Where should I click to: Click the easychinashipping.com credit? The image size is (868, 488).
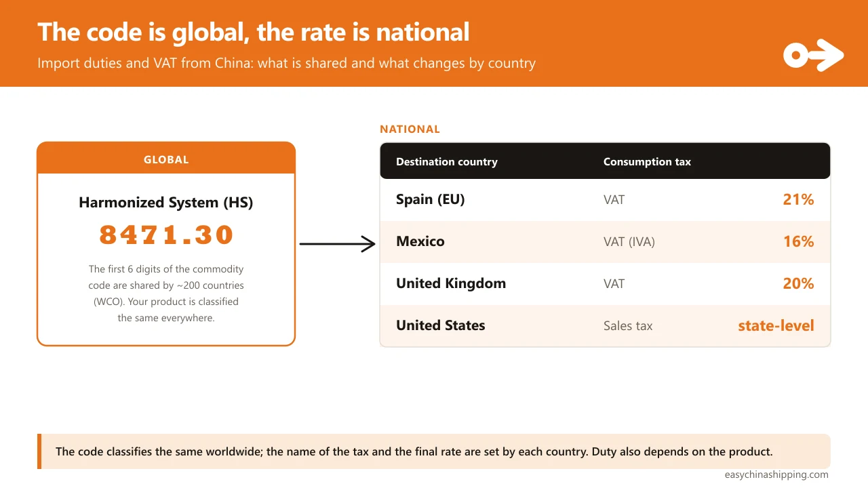click(776, 474)
